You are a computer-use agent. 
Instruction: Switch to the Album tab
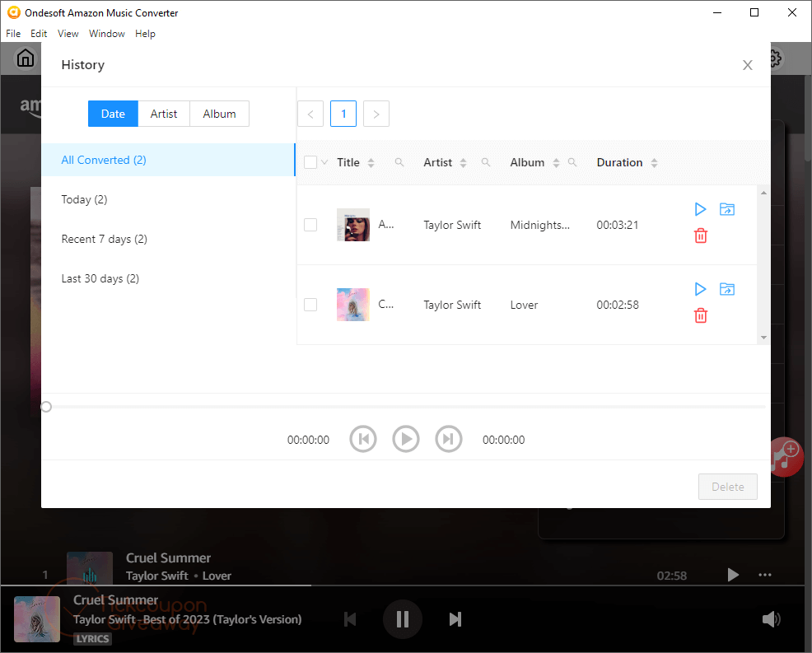(220, 114)
